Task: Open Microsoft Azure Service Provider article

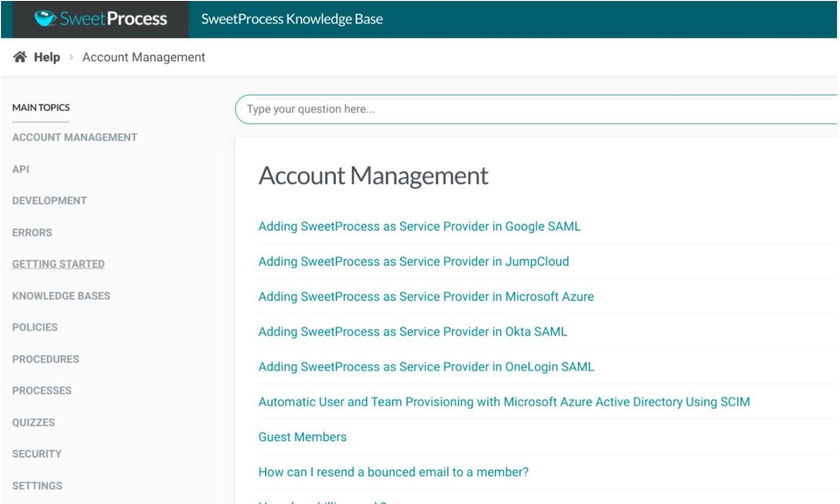Action: [x=426, y=297]
